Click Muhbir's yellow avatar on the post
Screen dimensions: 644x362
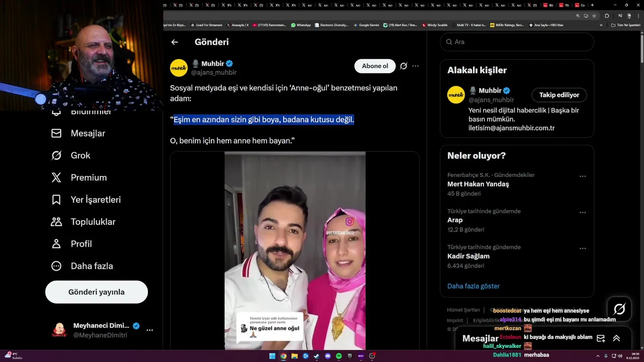(179, 68)
